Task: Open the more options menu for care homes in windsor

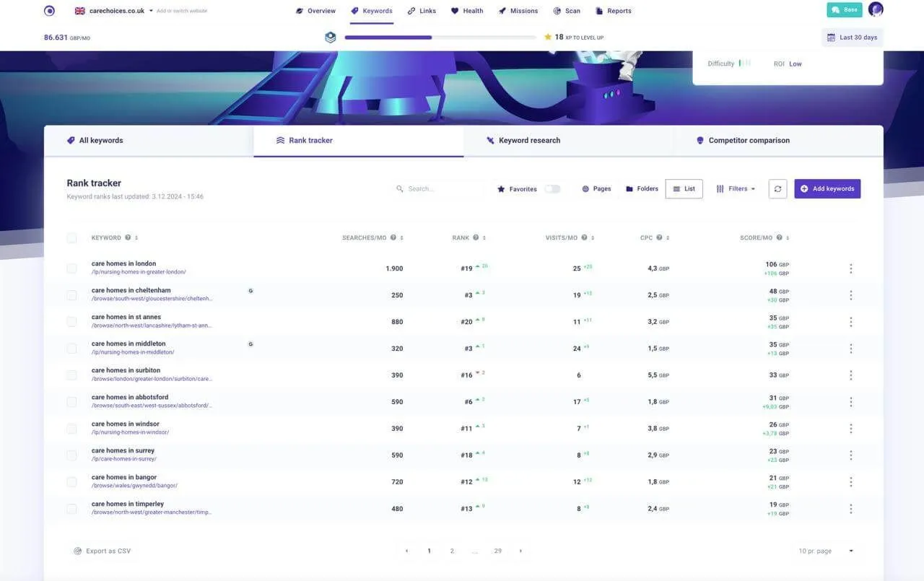Action: click(850, 429)
